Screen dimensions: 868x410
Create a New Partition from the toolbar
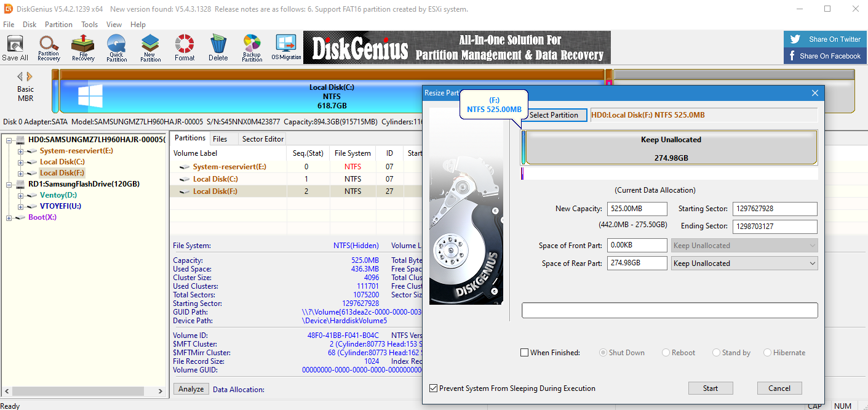click(x=150, y=48)
